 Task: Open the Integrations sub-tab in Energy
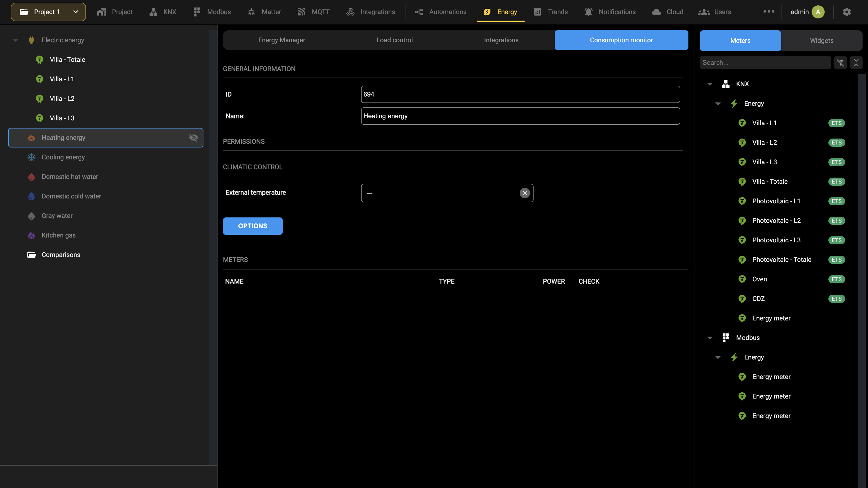pyautogui.click(x=501, y=40)
